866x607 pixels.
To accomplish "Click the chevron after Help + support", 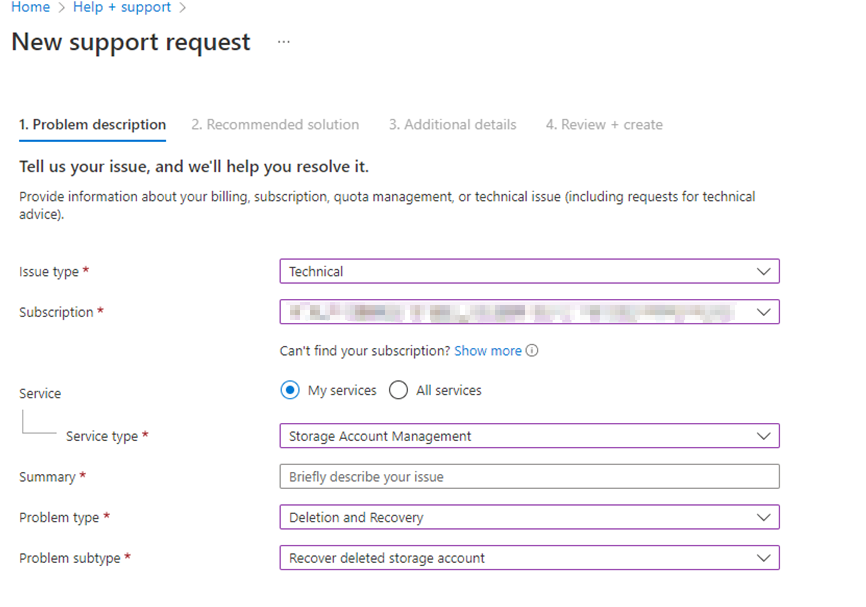I will pyautogui.click(x=180, y=8).
